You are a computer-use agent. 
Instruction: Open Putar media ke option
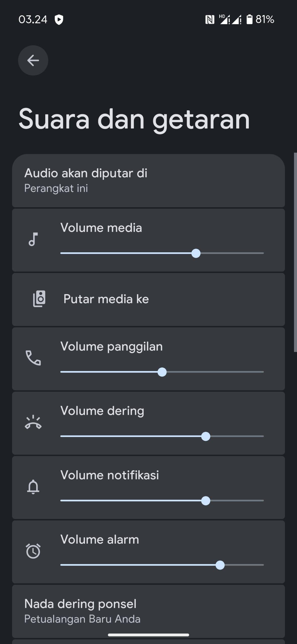[148, 299]
